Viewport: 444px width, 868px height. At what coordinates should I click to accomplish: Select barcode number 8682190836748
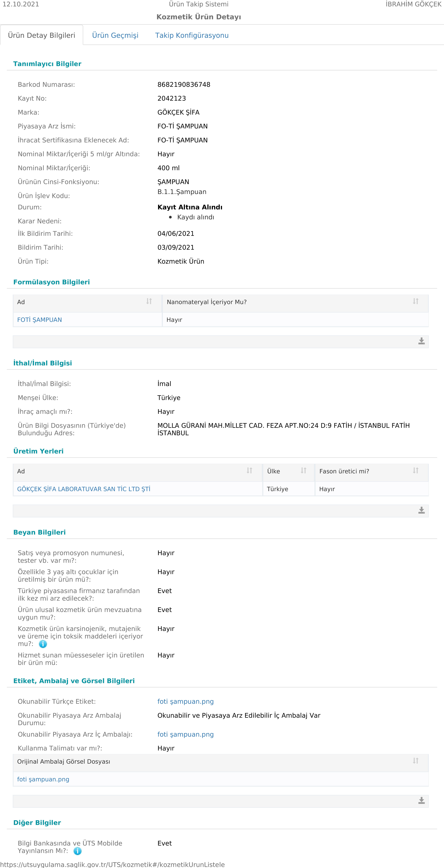click(184, 85)
